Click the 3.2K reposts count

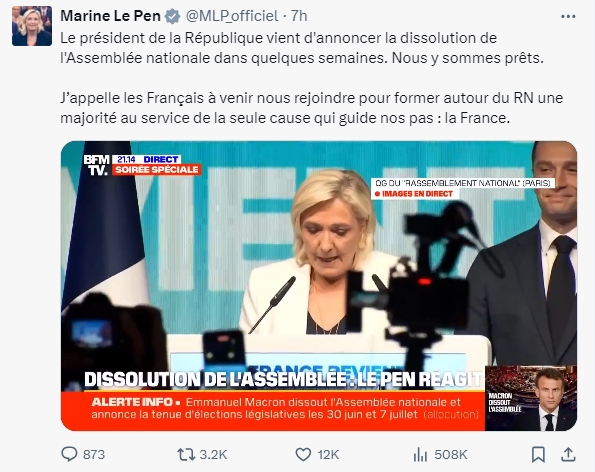213,455
